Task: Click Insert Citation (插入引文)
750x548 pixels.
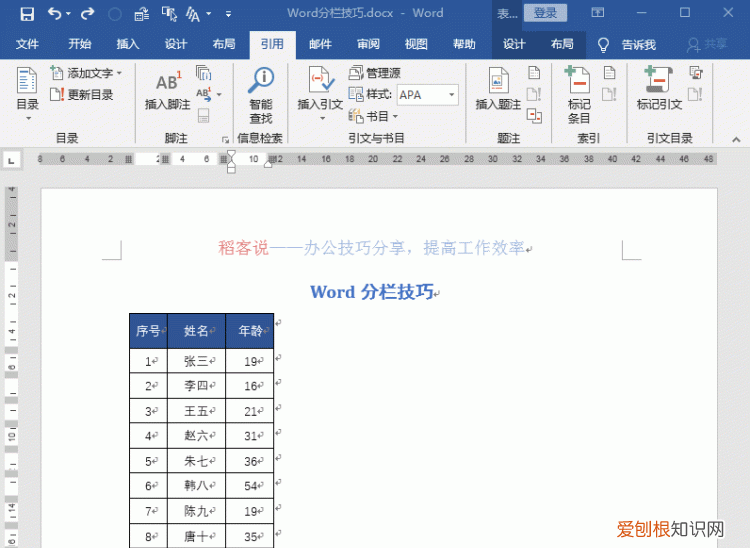Action: point(320,93)
